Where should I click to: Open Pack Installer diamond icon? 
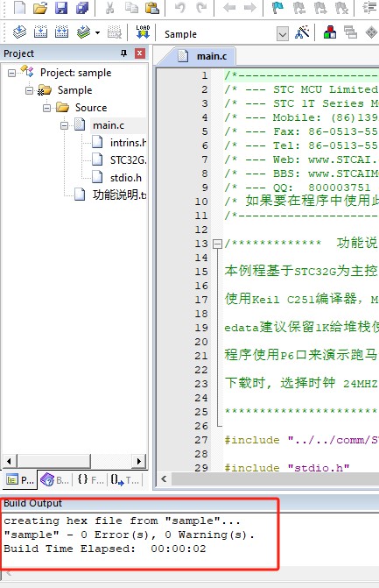(x=371, y=32)
